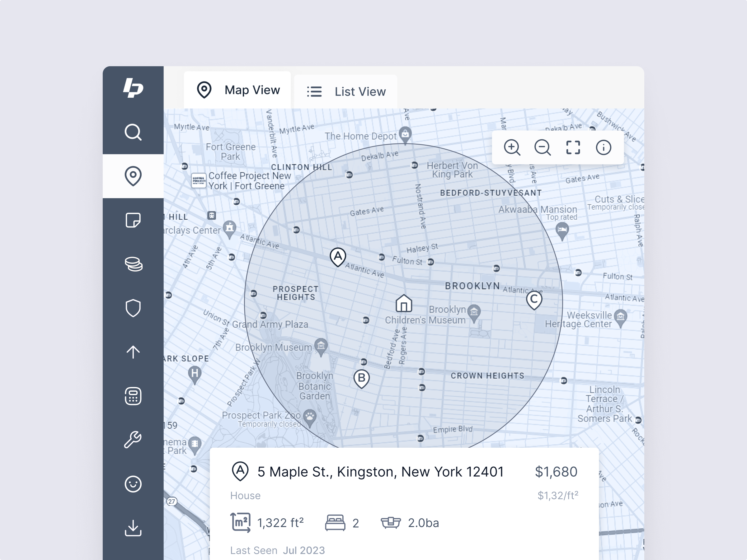Zoom in on the map
This screenshot has width=747, height=560.
pyautogui.click(x=512, y=147)
